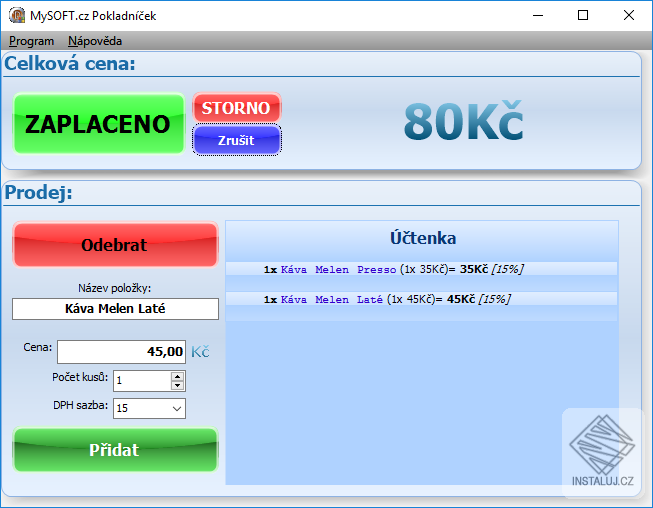Viewport: 653px width, 508px height.
Task: Click the red STORNO button
Action: click(237, 108)
